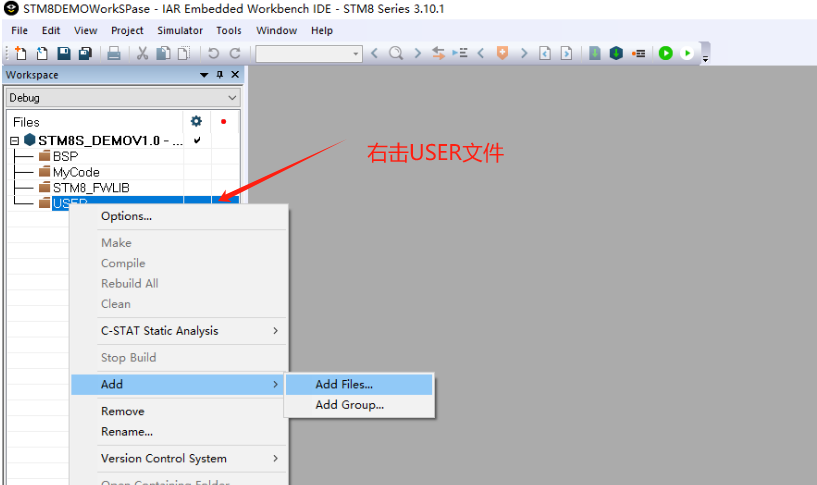Screen dimensions: 817x485
Task: Open the Project menu
Action: click(x=127, y=31)
